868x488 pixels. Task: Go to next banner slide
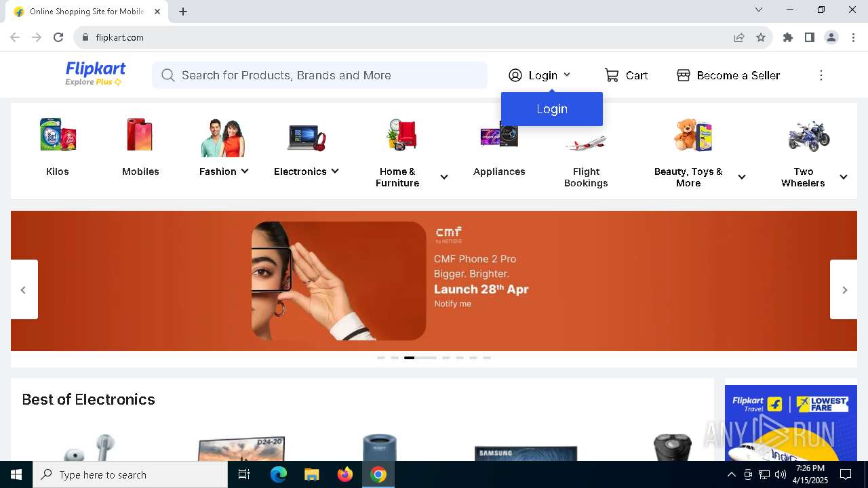844,289
